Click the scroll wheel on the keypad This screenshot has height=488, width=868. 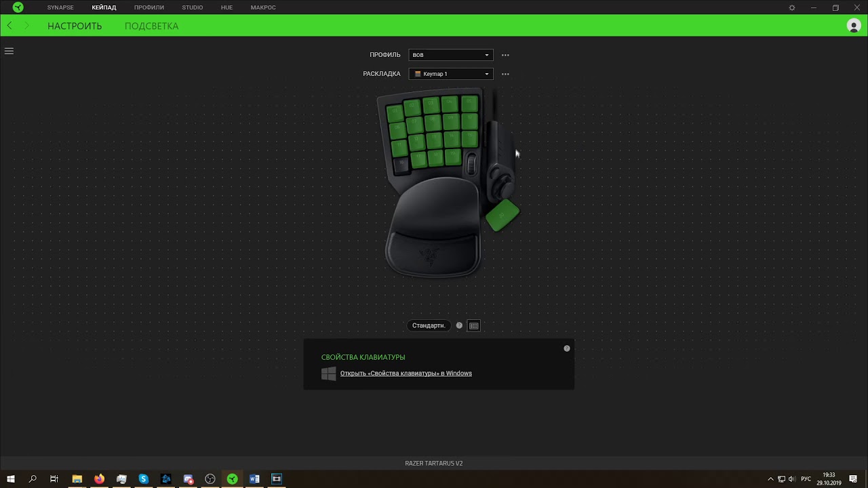click(x=472, y=164)
